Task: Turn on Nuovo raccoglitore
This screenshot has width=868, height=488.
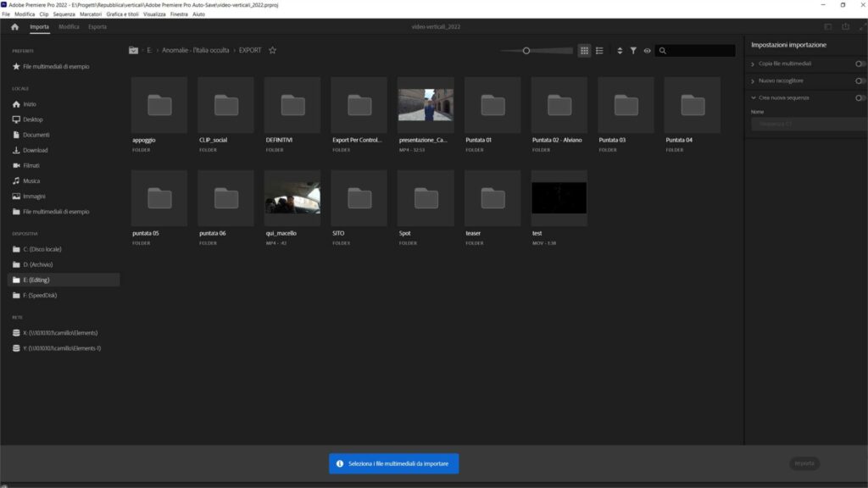Action: [x=859, y=80]
